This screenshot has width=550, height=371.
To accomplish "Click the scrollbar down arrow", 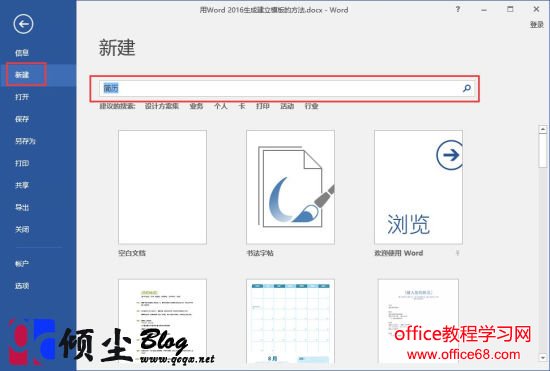I will click(543, 357).
